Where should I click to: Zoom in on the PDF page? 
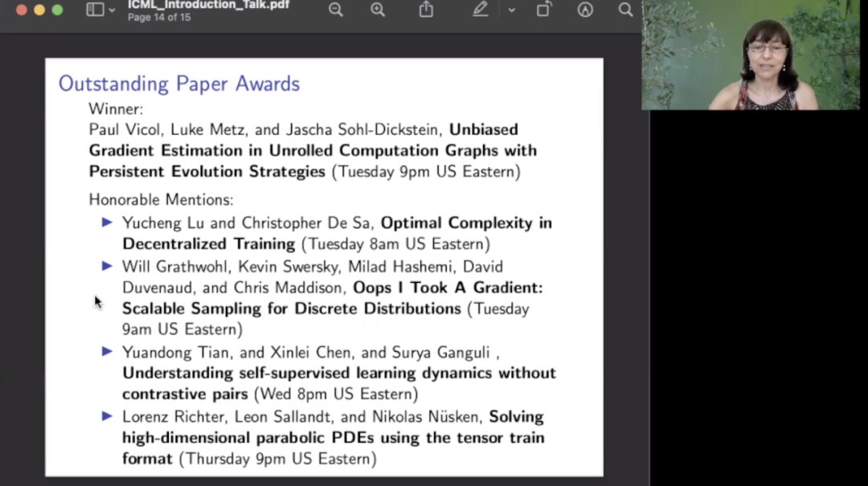[x=378, y=10]
